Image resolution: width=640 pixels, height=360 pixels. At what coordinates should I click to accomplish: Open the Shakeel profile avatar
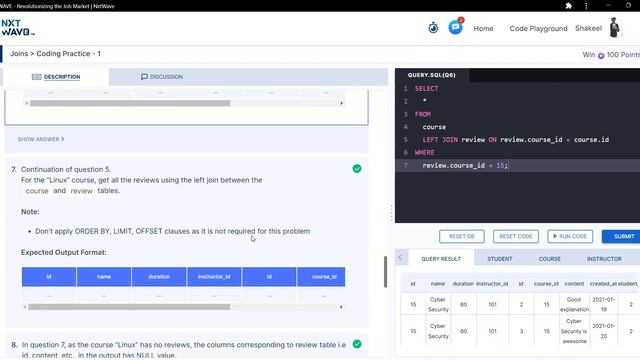[614, 27]
